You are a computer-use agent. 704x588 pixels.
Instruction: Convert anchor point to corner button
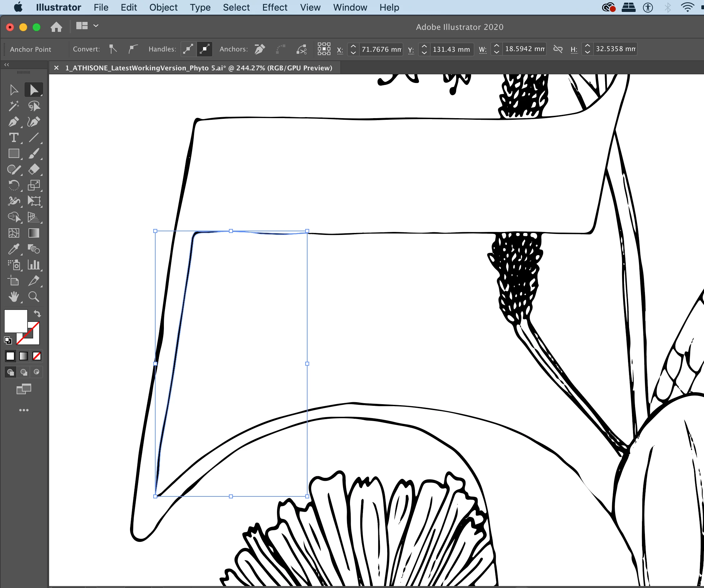coord(113,49)
